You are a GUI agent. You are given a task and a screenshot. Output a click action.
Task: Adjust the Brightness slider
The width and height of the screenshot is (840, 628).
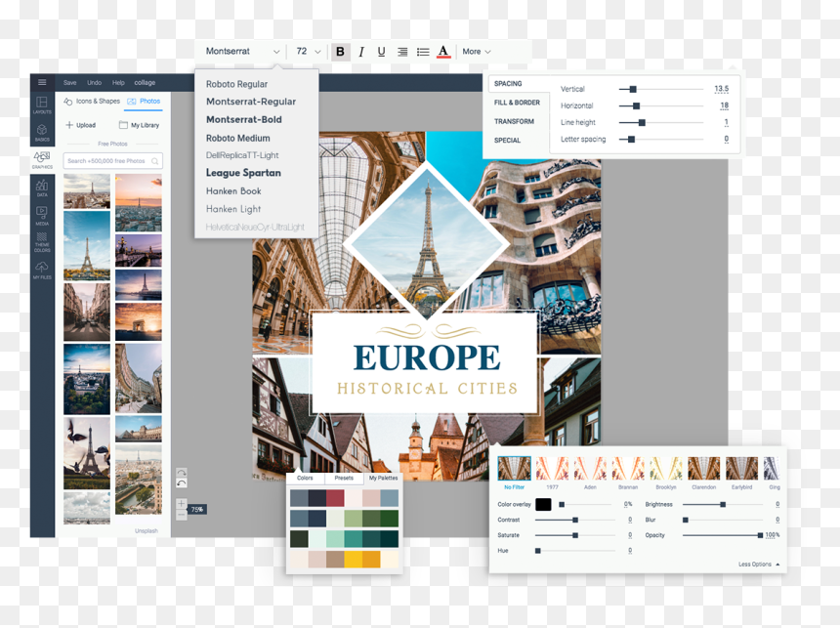(x=722, y=504)
